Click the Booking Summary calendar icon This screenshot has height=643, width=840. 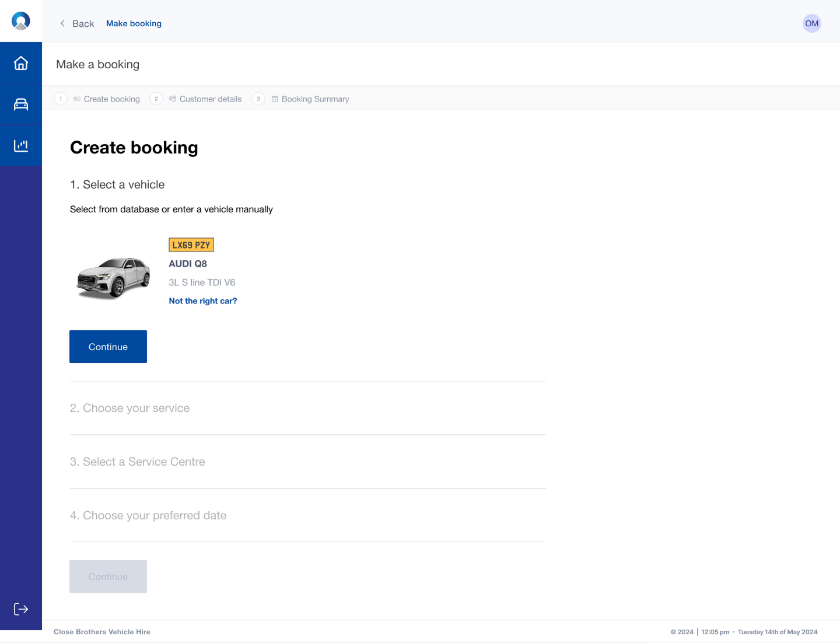point(275,99)
